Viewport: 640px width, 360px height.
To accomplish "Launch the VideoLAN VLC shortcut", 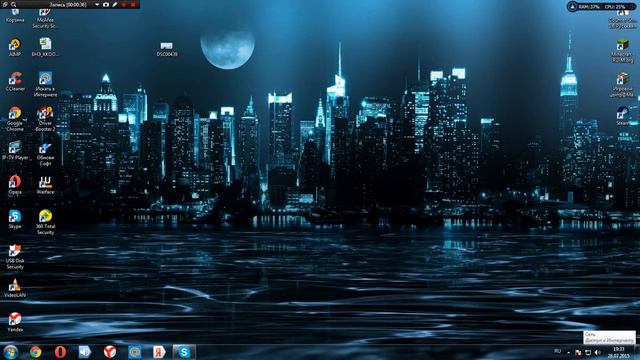I will pos(15,288).
